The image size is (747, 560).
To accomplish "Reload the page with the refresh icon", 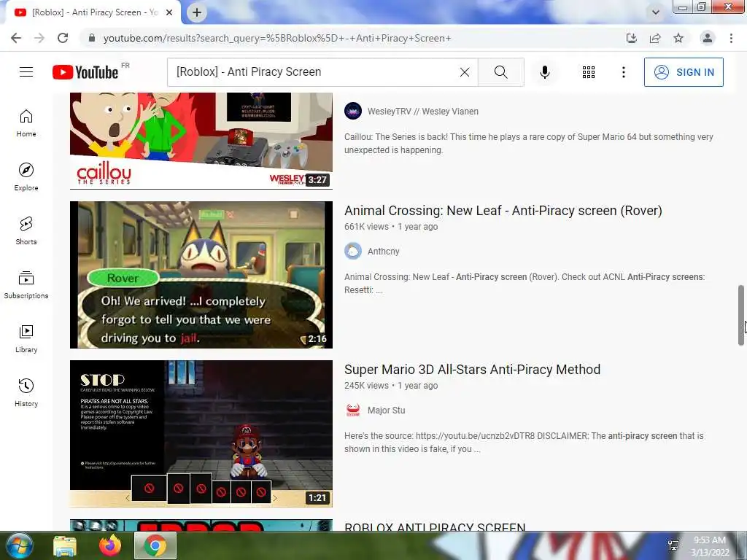I will pos(63,38).
